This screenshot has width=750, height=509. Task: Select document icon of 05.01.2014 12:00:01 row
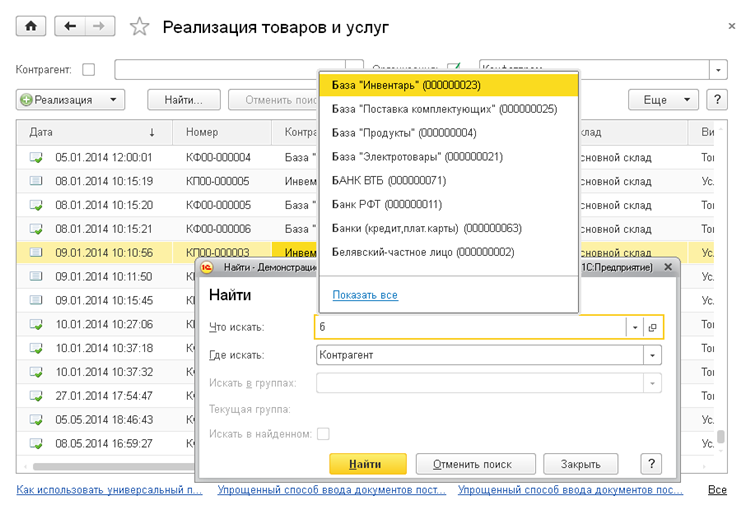[x=36, y=157]
